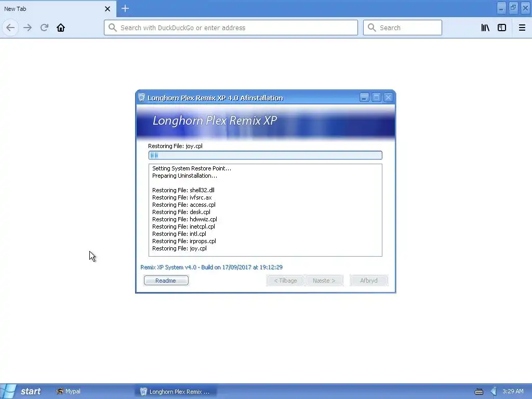532x399 pixels.
Task: Select the New Tab tab
Action: pyautogui.click(x=58, y=9)
